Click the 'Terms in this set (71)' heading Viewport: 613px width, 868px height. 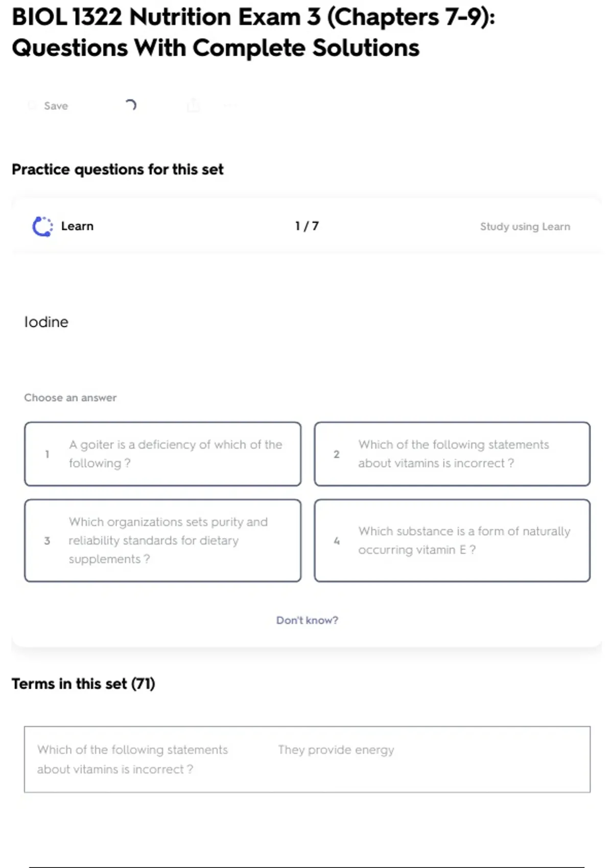[x=83, y=684]
